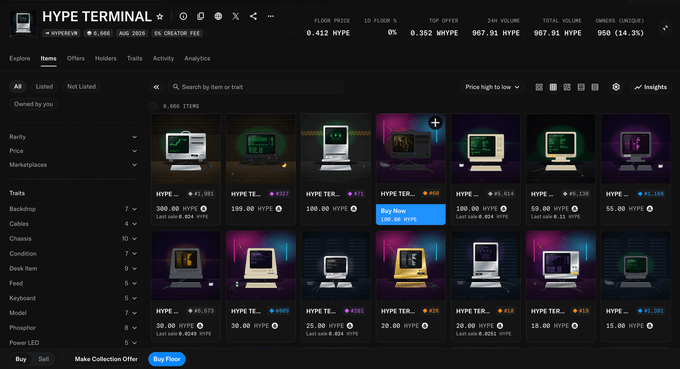Click rarity rank badge #327
Image resolution: width=680 pixels, height=369 pixels.
click(279, 194)
